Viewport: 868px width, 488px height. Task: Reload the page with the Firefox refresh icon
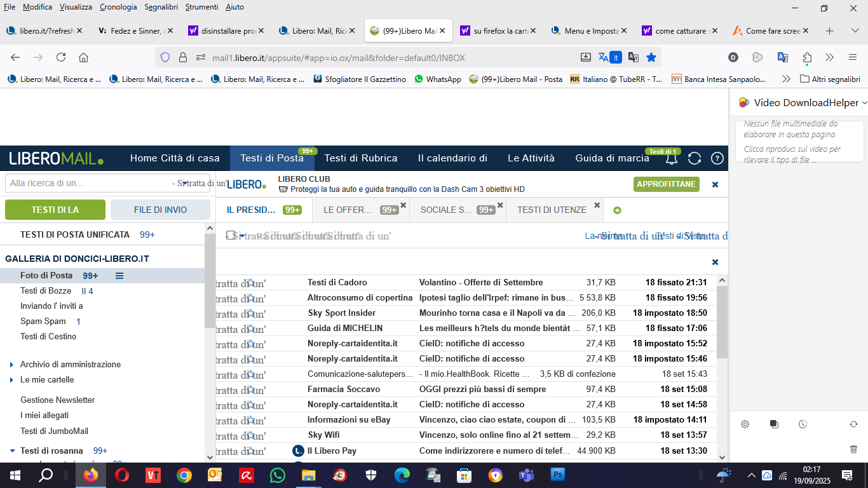[61, 57]
